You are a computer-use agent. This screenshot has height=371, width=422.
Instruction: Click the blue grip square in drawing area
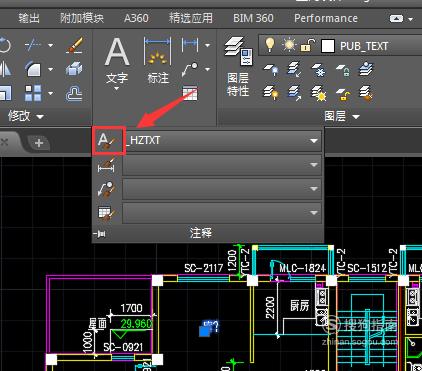tap(204, 331)
